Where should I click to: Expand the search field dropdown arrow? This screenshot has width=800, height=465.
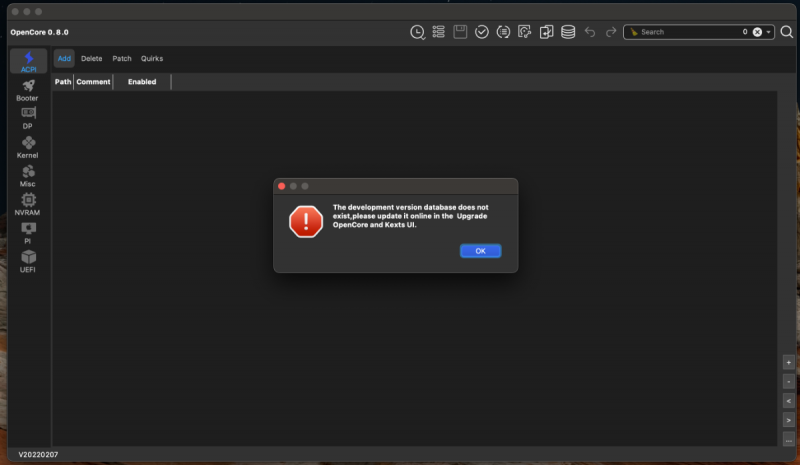768,32
